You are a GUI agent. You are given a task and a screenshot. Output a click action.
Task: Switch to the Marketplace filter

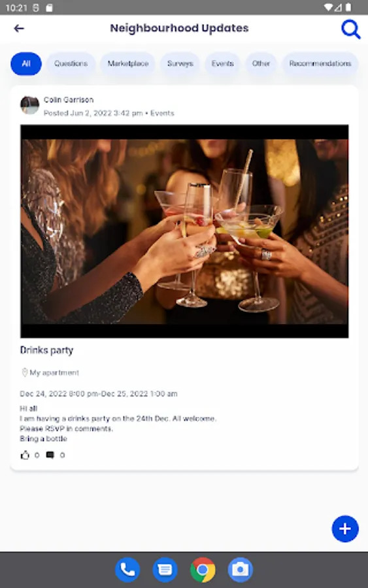point(128,64)
